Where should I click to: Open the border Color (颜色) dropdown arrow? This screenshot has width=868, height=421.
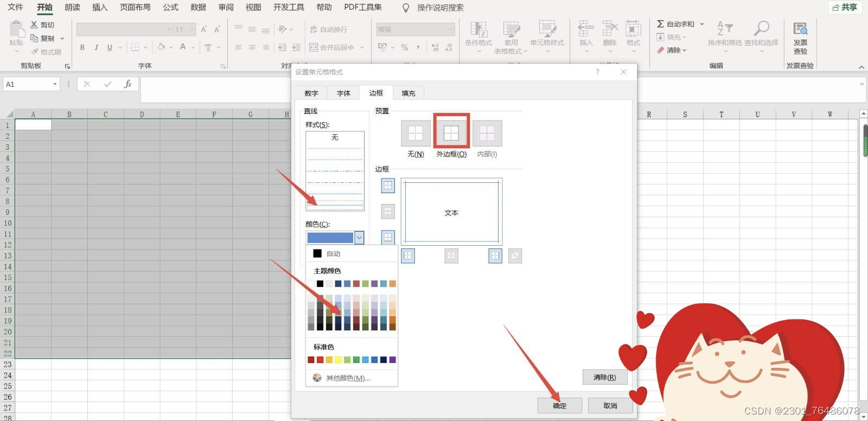click(359, 238)
